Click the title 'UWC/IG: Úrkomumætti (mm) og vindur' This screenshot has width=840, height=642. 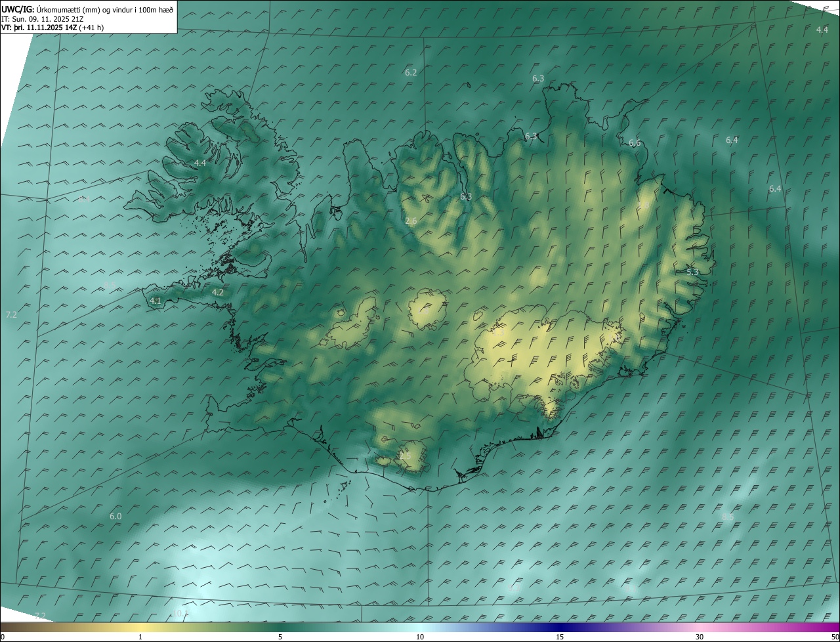click(88, 9)
